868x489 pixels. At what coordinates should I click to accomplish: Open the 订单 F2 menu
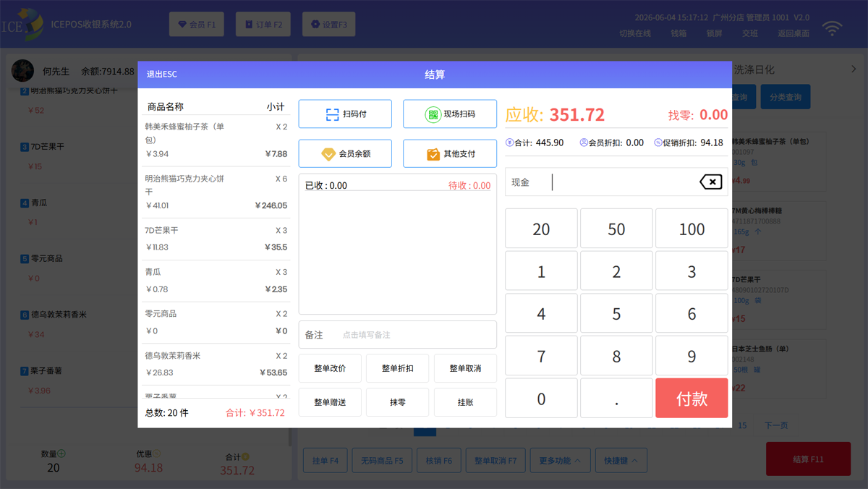coord(264,25)
